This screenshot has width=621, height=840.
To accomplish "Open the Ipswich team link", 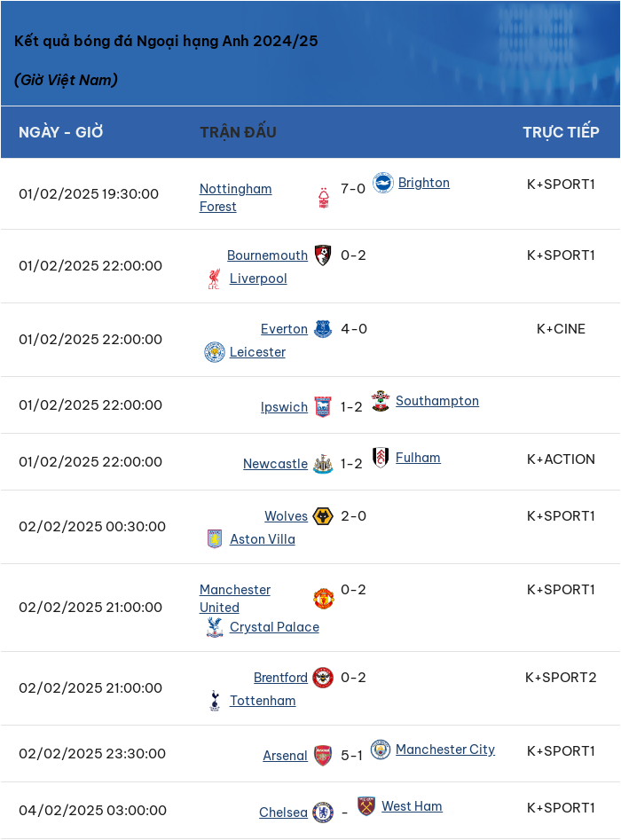I will (284, 407).
